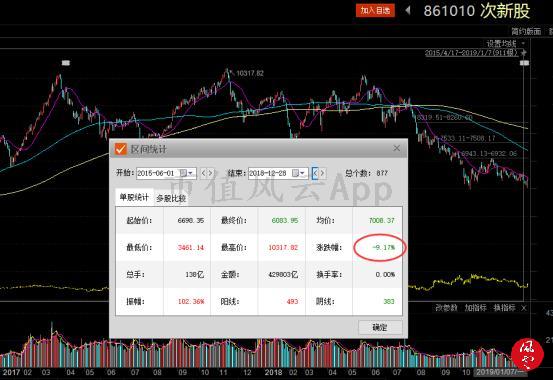
Task: Click the 加入自选 red button
Action: click(x=375, y=11)
